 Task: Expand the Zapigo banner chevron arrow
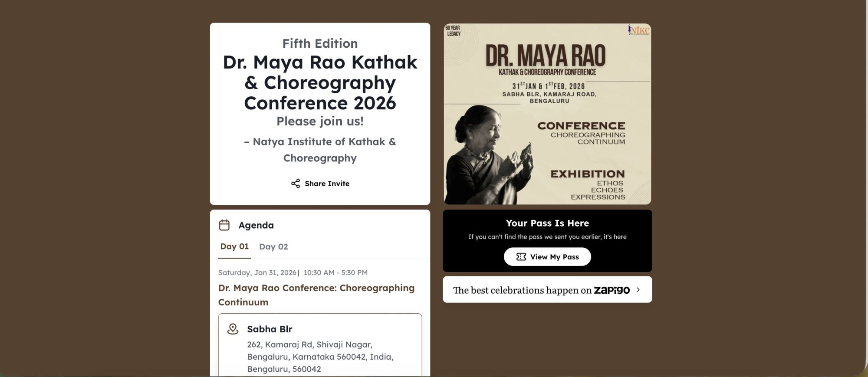click(x=638, y=290)
